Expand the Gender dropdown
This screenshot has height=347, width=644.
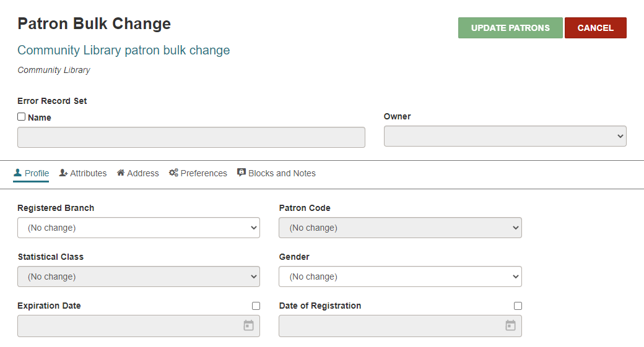pyautogui.click(x=400, y=276)
